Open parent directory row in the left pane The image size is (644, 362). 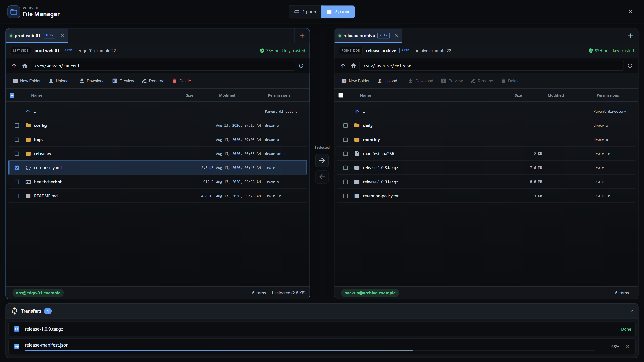tap(158, 111)
